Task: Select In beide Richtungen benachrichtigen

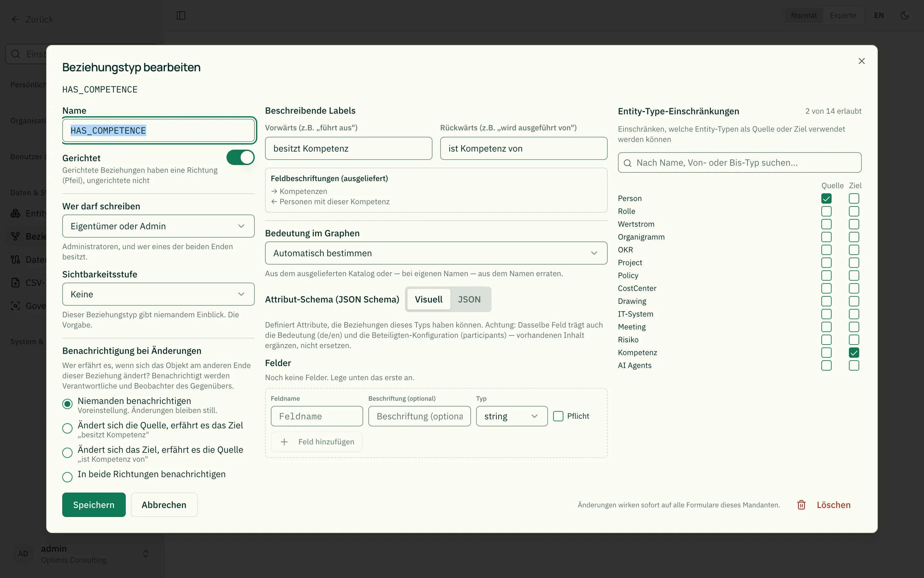Action: pos(67,477)
